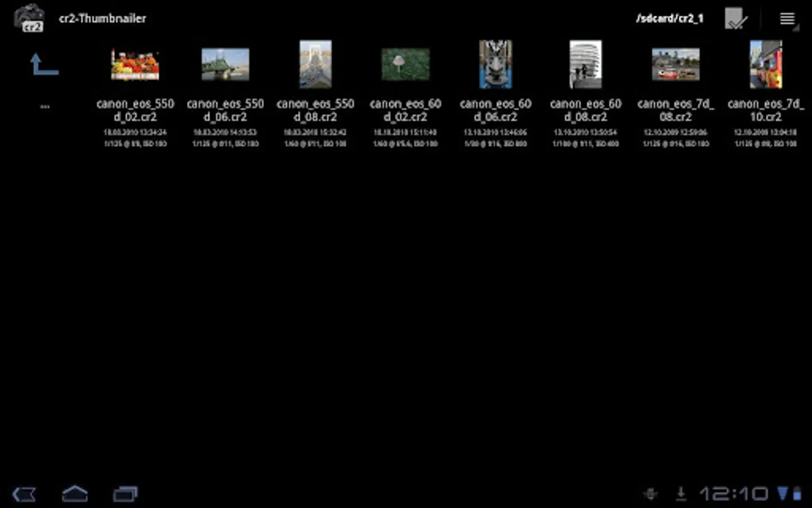Click the exposure info under canon_eos_550d_06.cr2

pyautogui.click(x=226, y=144)
